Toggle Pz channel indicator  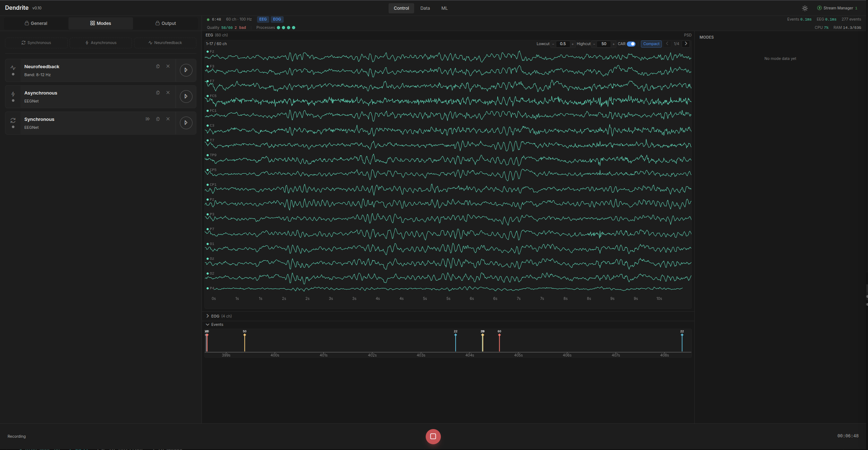[x=208, y=200]
